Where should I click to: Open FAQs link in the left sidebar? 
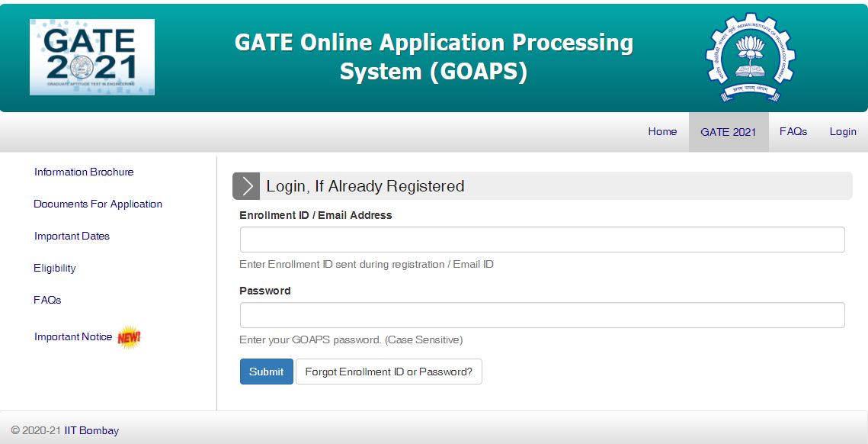pyautogui.click(x=47, y=301)
